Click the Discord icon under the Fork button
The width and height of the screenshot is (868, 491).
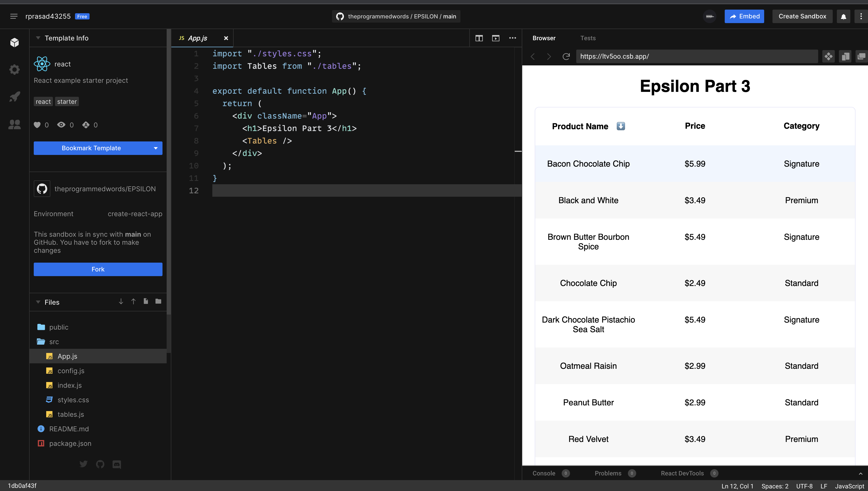tap(117, 464)
